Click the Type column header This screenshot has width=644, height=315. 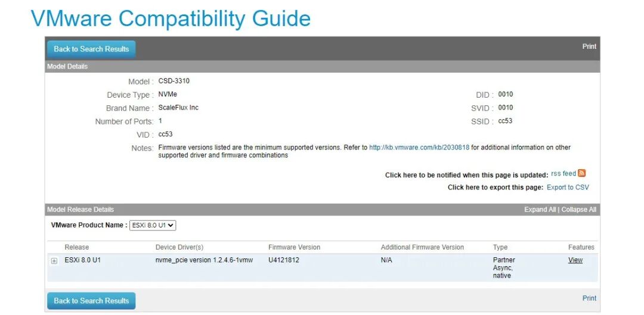pos(500,247)
